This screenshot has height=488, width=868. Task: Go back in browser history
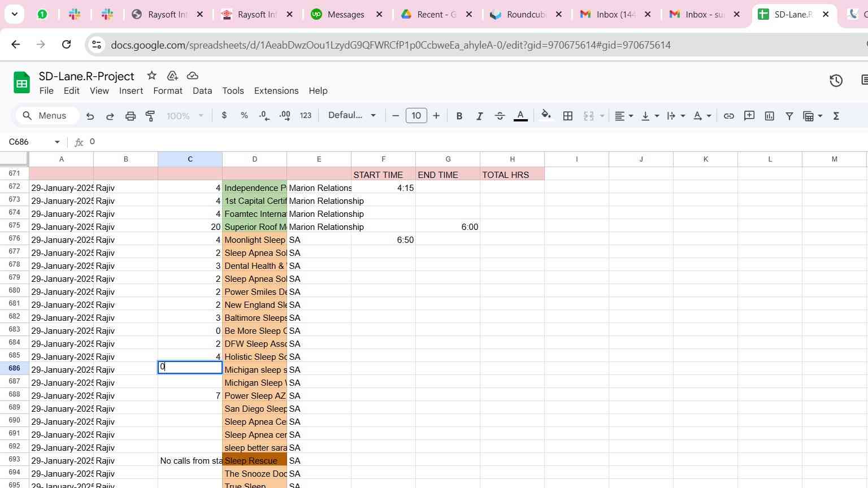[x=16, y=44]
